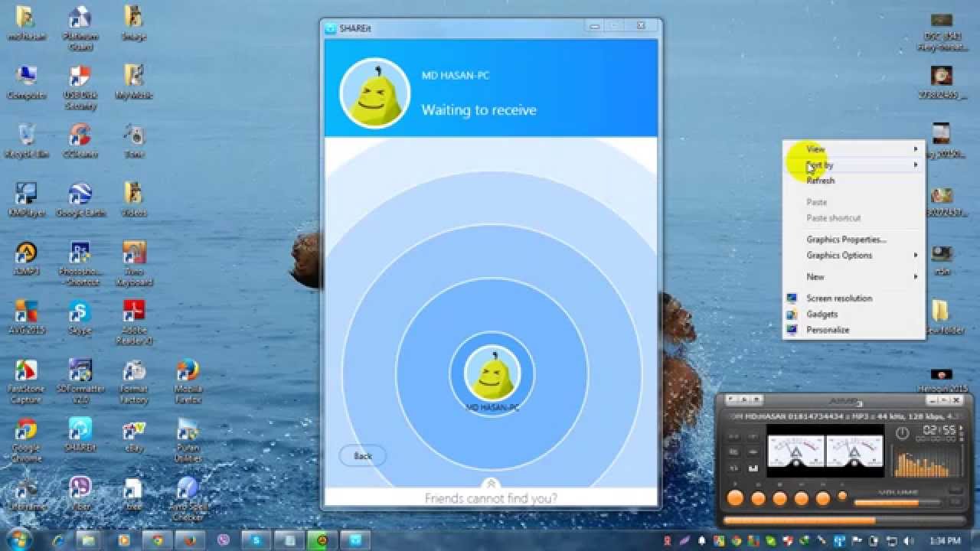Open Graphics Properties from the context menu
Image resolution: width=980 pixels, height=551 pixels.
[854, 240]
